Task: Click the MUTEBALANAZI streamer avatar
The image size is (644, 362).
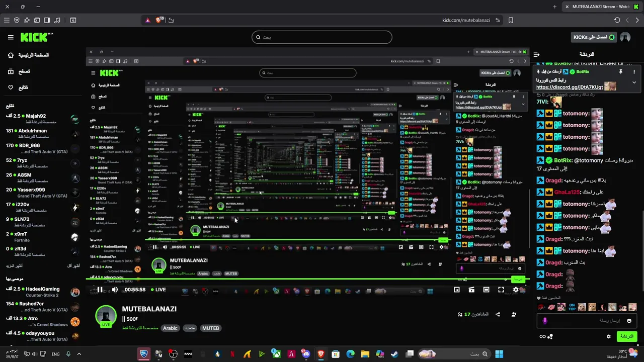Action: pos(106,316)
